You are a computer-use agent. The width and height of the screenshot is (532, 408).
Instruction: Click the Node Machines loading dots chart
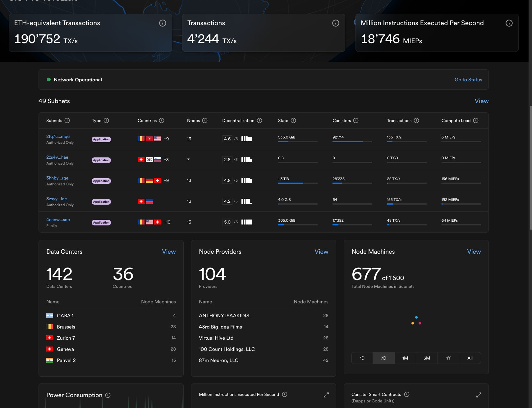click(416, 321)
